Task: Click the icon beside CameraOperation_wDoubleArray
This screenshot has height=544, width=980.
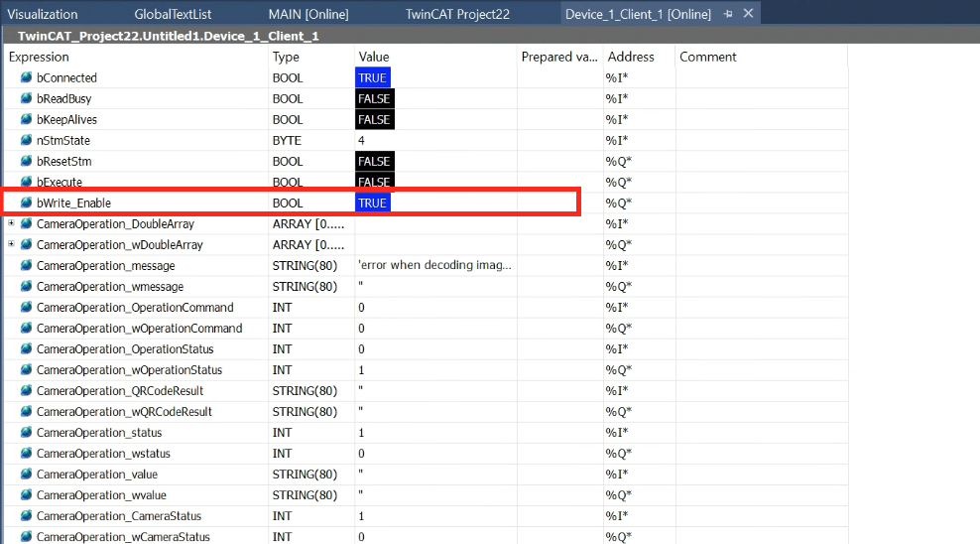Action: (x=26, y=244)
